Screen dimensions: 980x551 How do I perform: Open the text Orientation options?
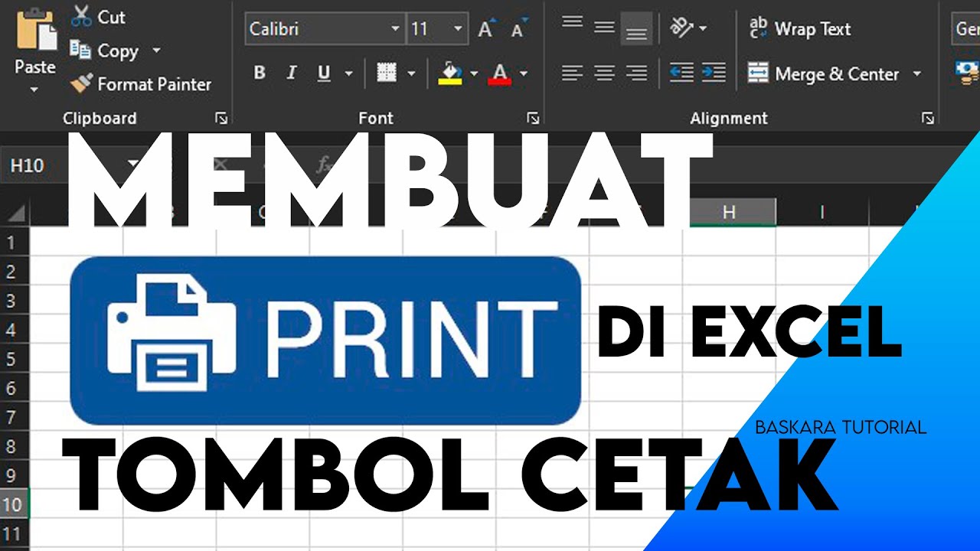point(688,28)
